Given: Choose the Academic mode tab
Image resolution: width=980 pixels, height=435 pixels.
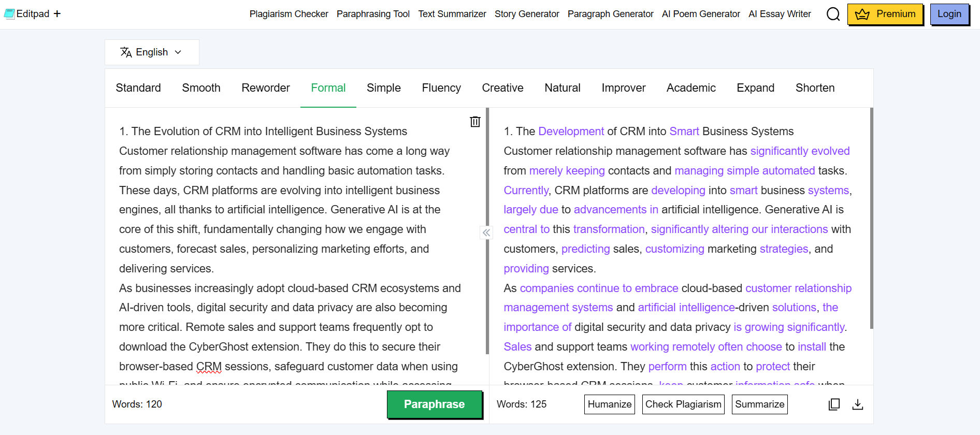Looking at the screenshot, I should click(691, 88).
